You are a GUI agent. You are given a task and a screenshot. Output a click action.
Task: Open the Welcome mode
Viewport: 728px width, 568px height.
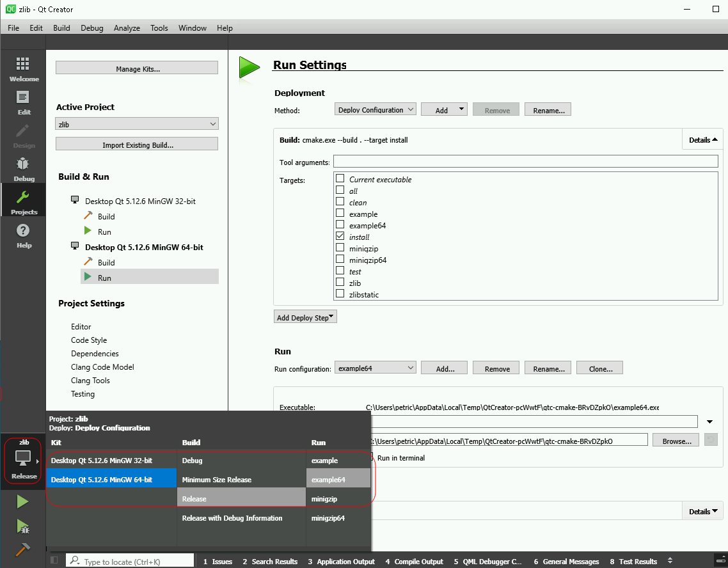click(x=23, y=70)
